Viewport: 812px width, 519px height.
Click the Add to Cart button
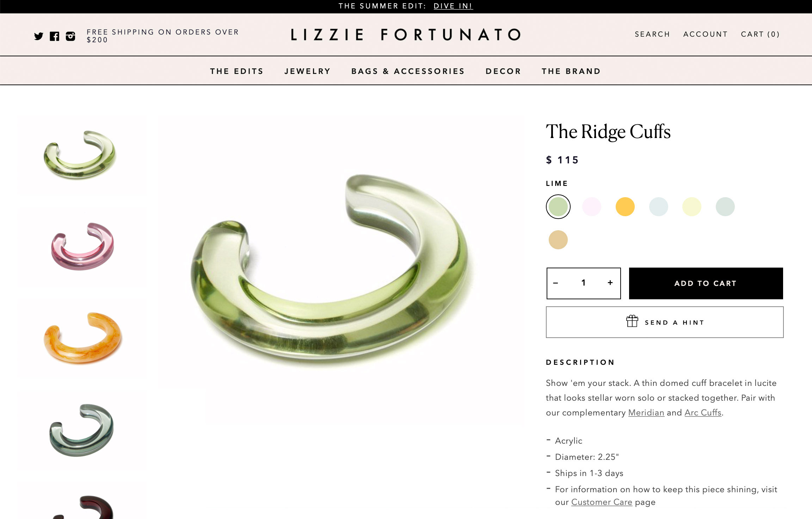pos(706,283)
